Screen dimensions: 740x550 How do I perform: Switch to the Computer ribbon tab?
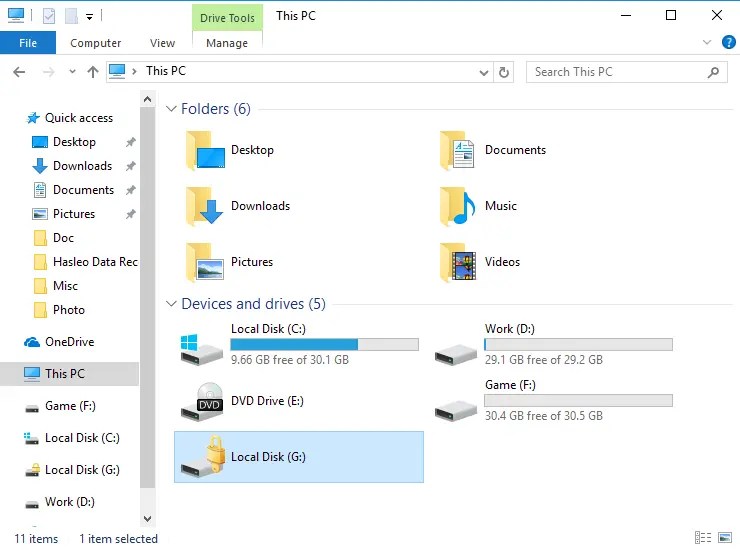[x=95, y=43]
